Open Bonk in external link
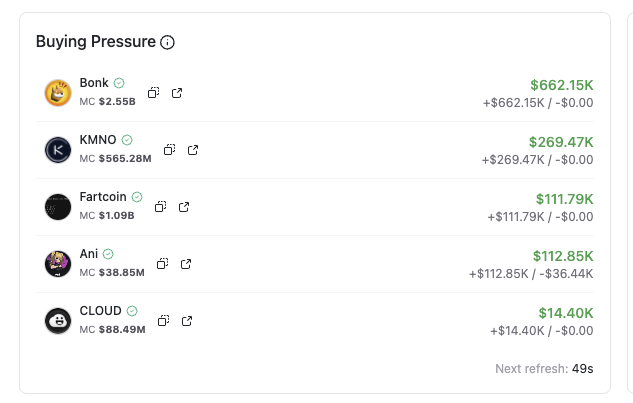The height and width of the screenshot is (403, 633). pyautogui.click(x=177, y=93)
